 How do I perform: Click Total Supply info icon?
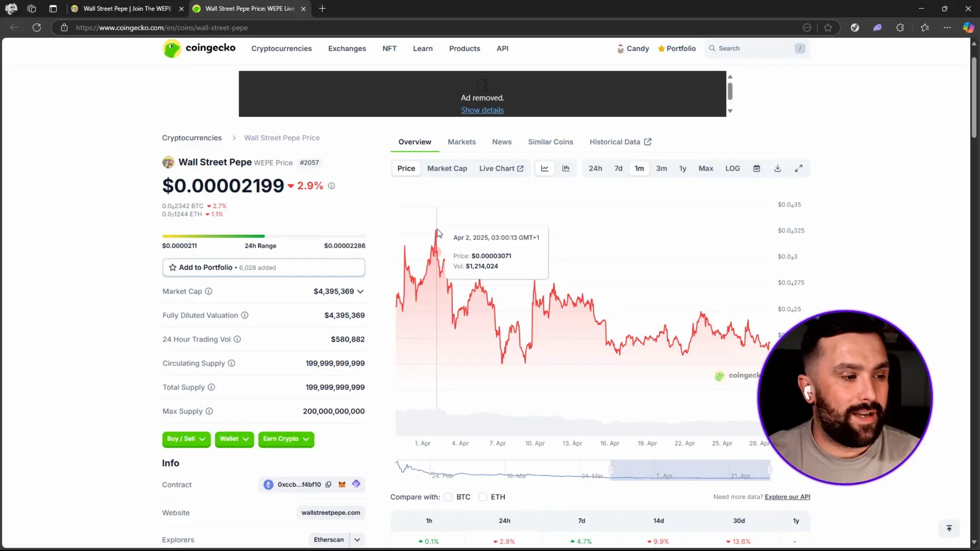[211, 387]
